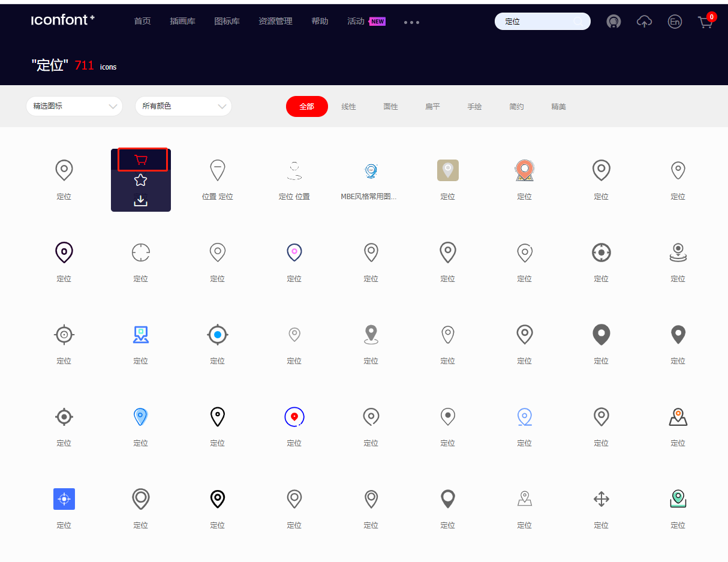Select the MBE风格常用图 icon
Screen dimensions: 728x562
click(x=371, y=170)
